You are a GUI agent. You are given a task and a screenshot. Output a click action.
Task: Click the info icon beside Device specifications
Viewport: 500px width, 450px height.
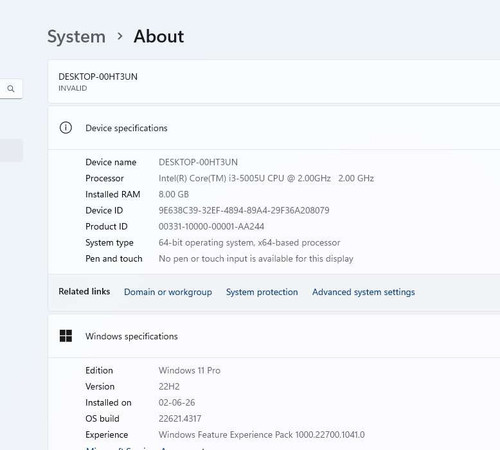pos(66,128)
